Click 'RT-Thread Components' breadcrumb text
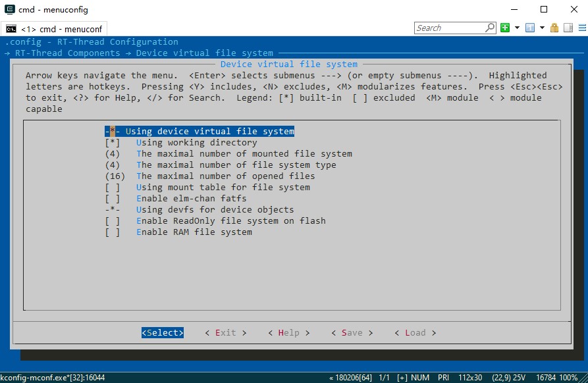Image resolution: width=588 pixels, height=383 pixels. pos(68,53)
